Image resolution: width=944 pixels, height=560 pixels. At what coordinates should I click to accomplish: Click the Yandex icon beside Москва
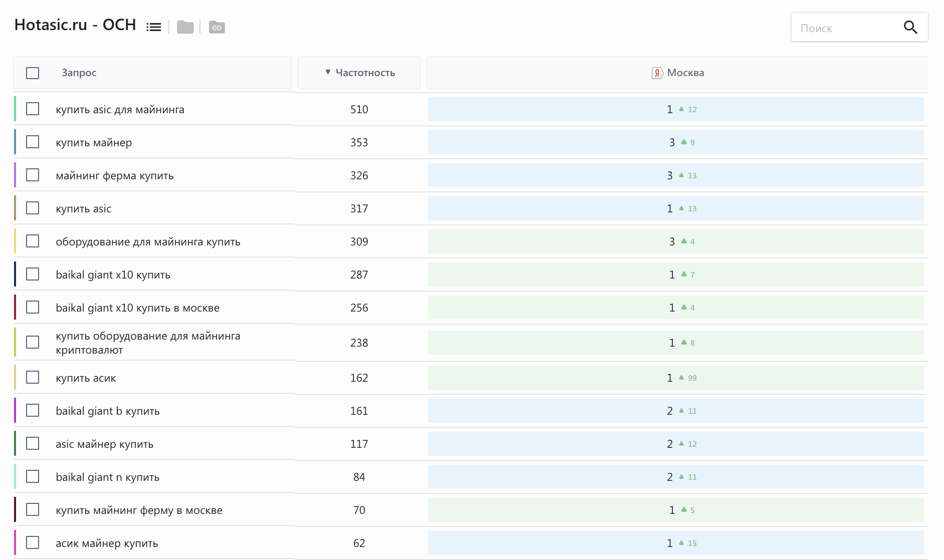pyautogui.click(x=657, y=73)
